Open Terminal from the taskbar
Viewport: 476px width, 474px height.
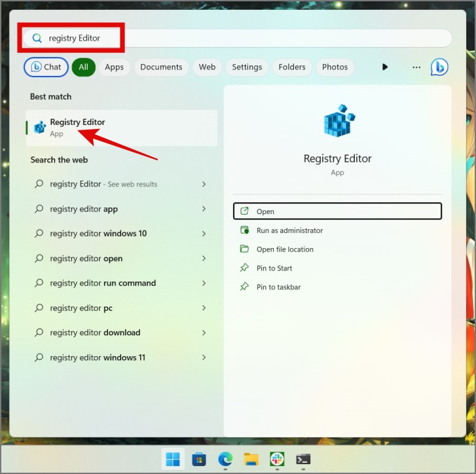click(x=303, y=460)
